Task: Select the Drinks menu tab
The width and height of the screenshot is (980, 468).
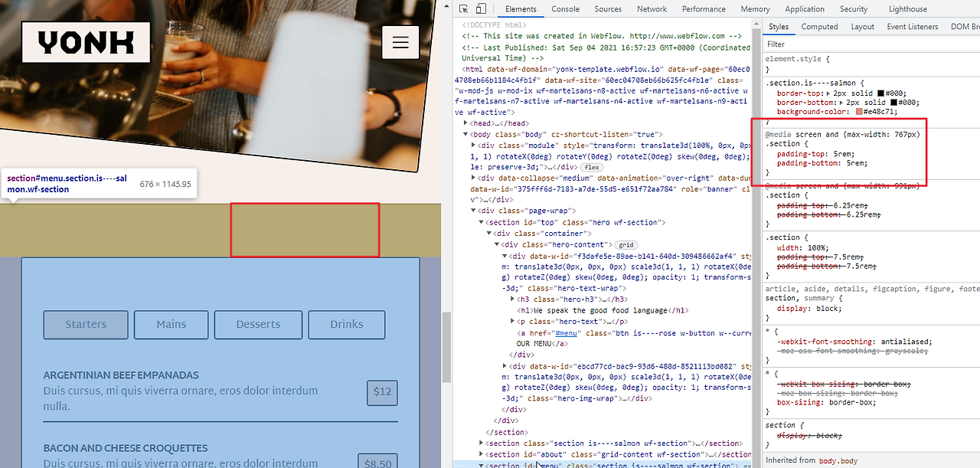Action: (347, 324)
